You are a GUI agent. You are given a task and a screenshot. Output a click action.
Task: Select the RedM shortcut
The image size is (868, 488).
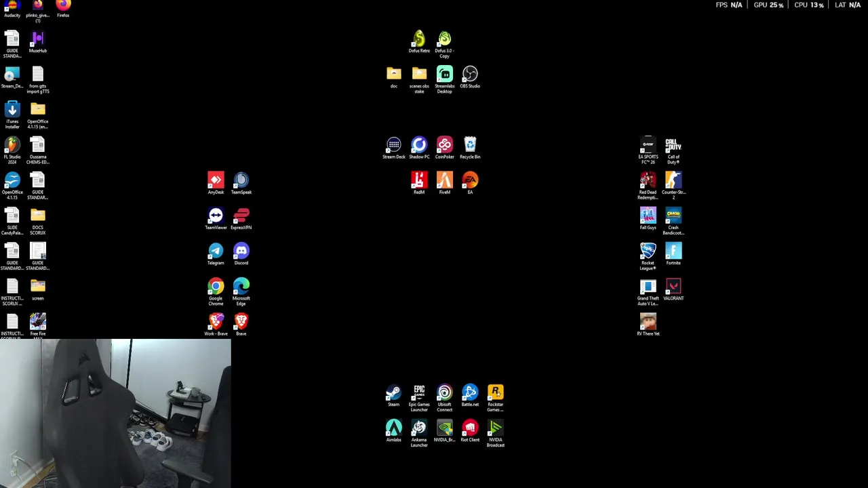pos(419,184)
